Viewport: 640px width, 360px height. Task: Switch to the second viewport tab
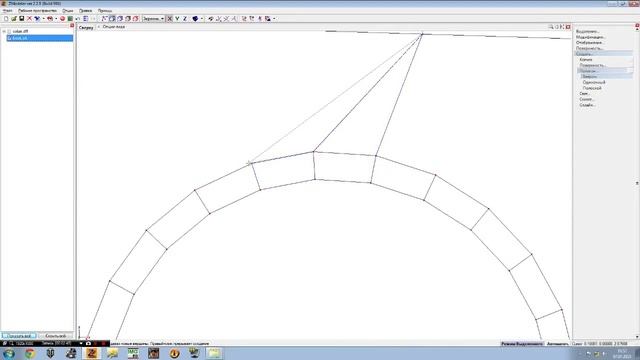click(113, 27)
